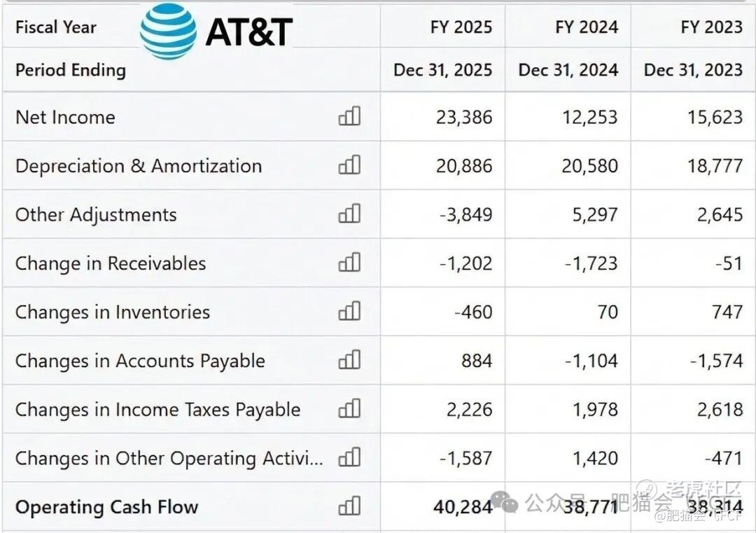The height and width of the screenshot is (533, 756).
Task: Click the chart icon beside Net Income
Action: (349, 116)
